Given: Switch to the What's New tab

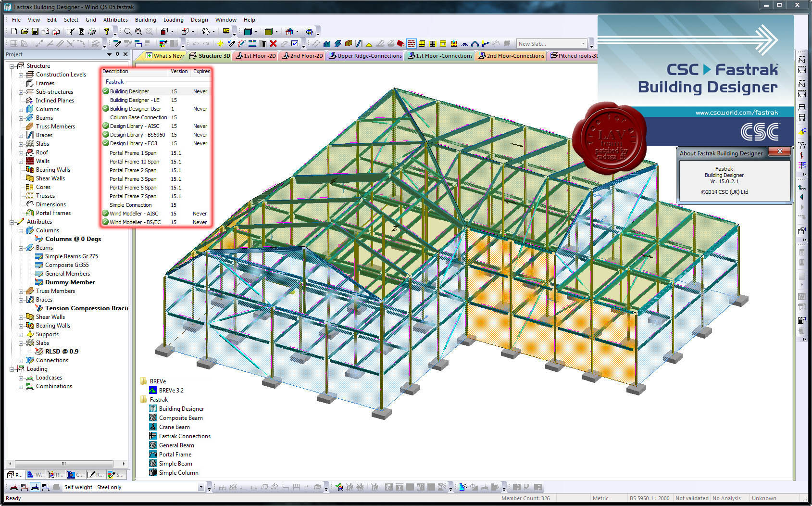Looking at the screenshot, I should (x=164, y=56).
